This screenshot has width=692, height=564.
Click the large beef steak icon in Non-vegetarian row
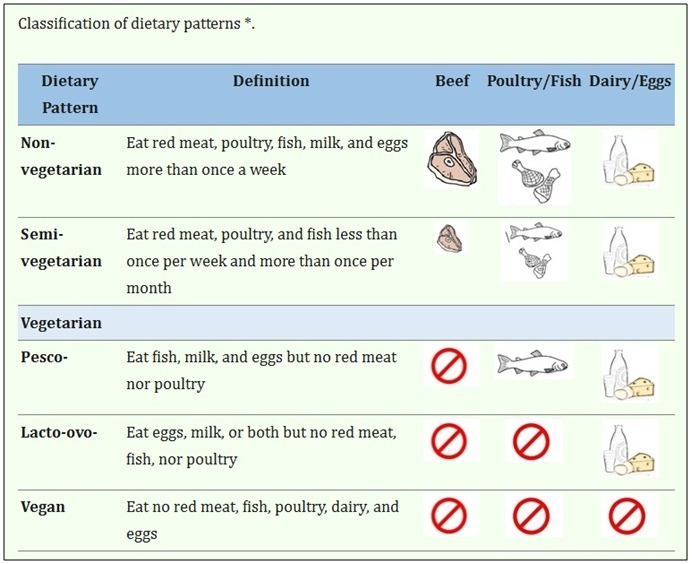pos(452,159)
